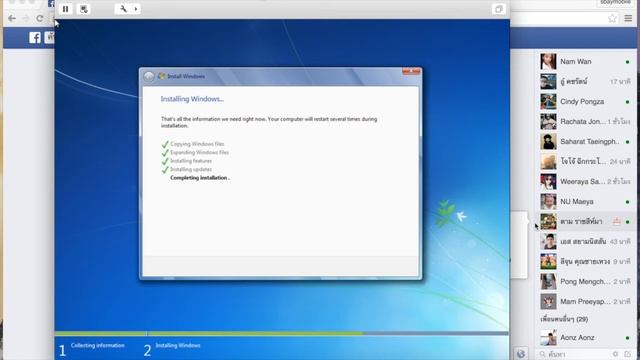Image resolution: width=640 pixels, height=360 pixels.
Task: Pause the virtual machine
Action: tap(65, 9)
